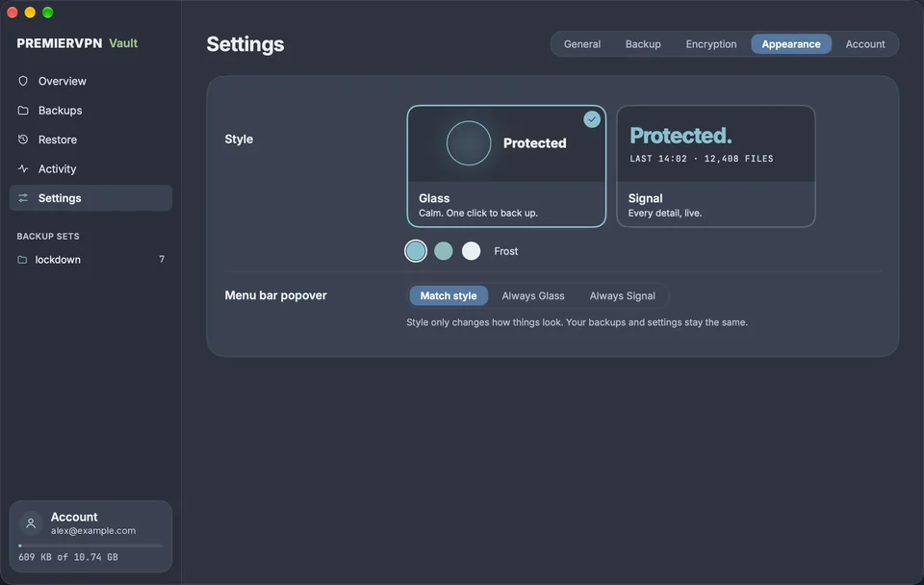
Task: Set menu bar popover to Match style
Action: pos(449,295)
